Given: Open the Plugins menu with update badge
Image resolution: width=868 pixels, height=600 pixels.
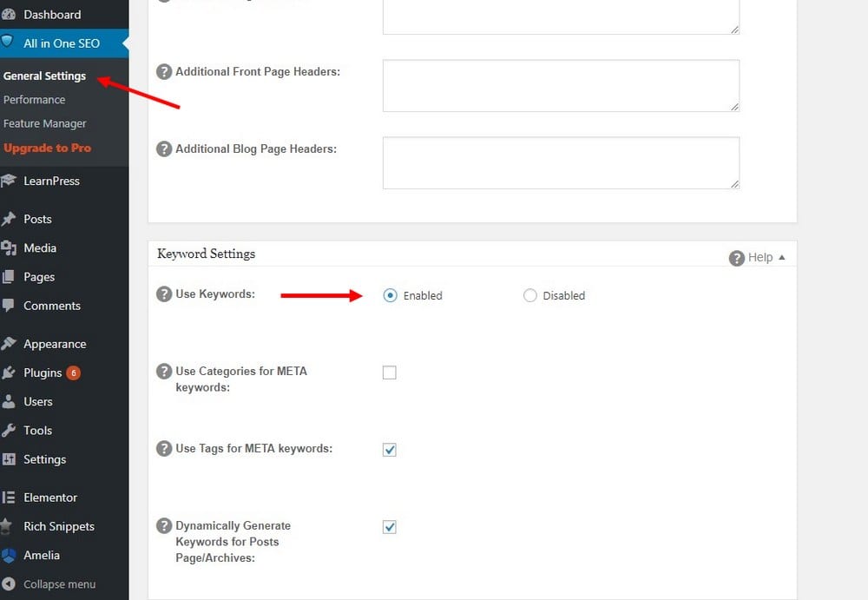Looking at the screenshot, I should click(x=43, y=373).
